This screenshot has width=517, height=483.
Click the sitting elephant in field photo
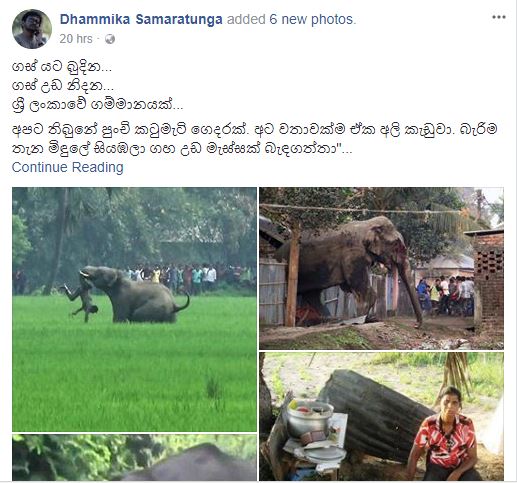click(137, 295)
